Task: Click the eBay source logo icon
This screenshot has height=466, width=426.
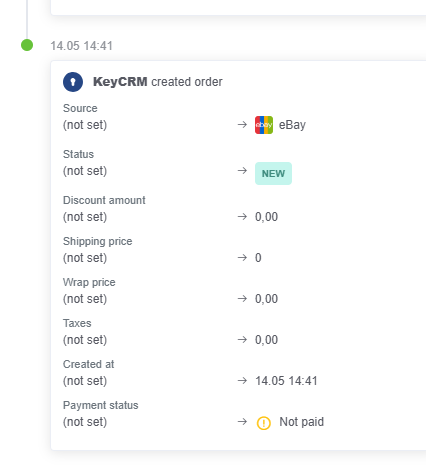Action: (x=264, y=125)
